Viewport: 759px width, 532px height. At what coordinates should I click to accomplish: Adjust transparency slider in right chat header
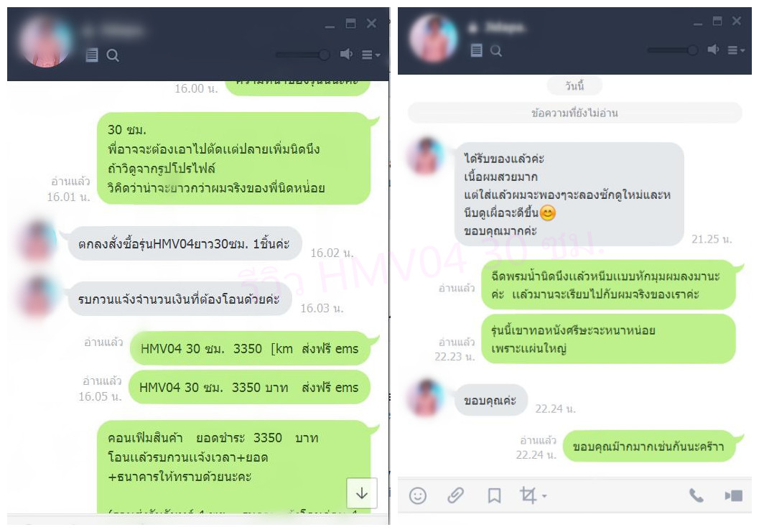[672, 50]
